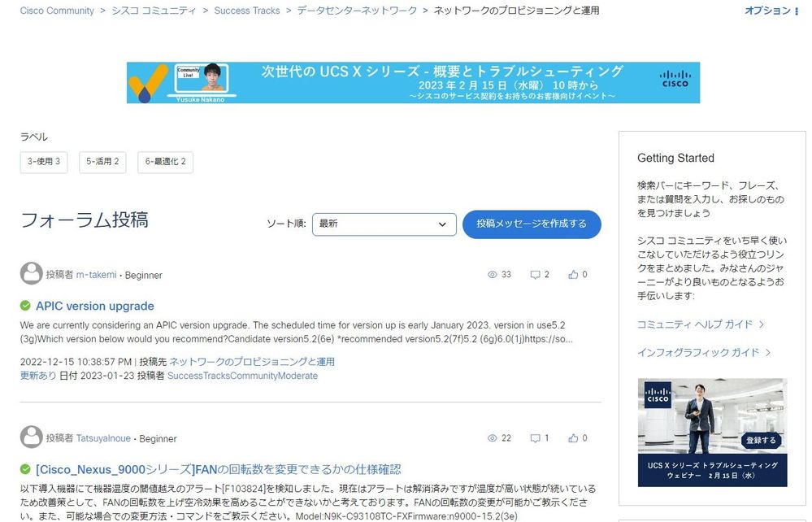Click the UCS X series event banner

(x=413, y=83)
